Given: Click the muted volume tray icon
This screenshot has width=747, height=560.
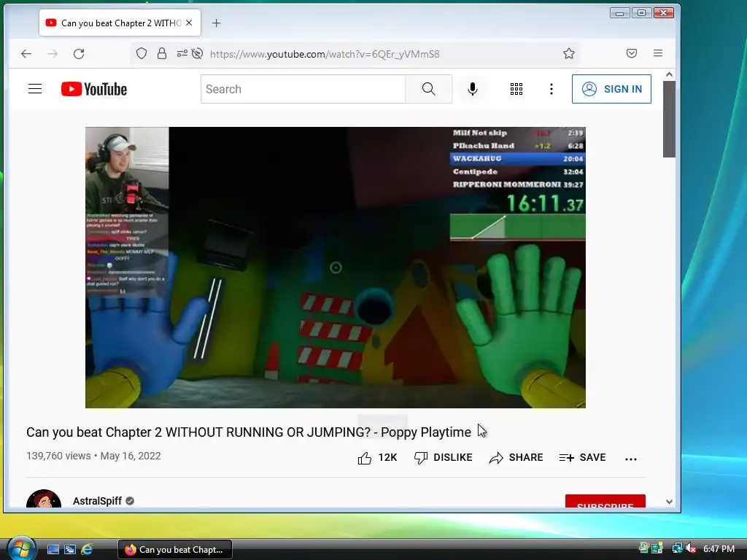Looking at the screenshot, I should [x=691, y=549].
